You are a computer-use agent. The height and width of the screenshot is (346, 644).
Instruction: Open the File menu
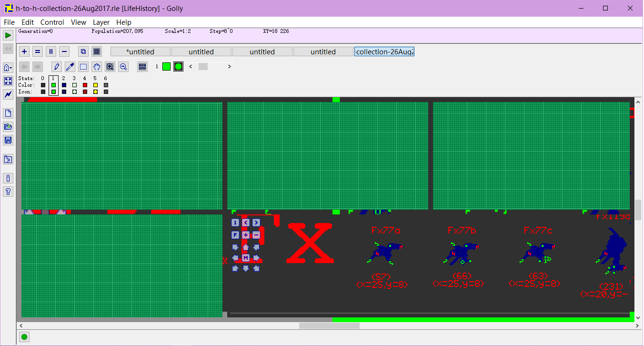(x=10, y=22)
